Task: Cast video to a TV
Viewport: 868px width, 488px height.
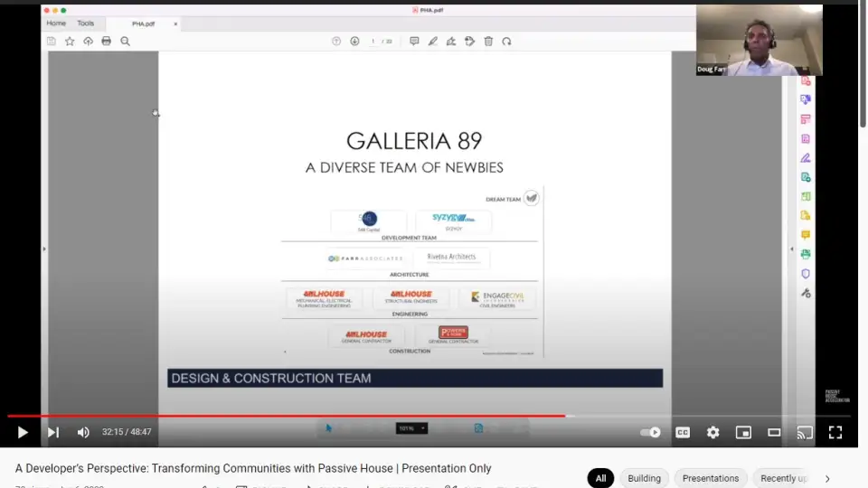Action: click(x=805, y=433)
